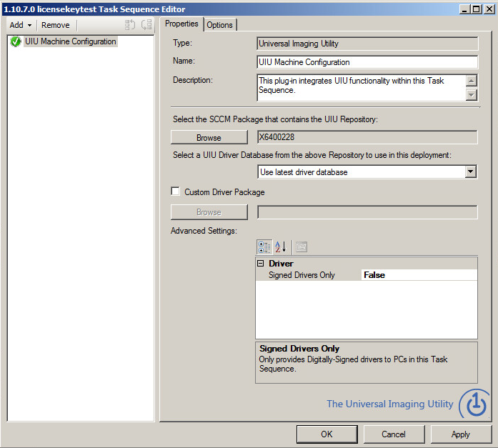Click the disabled custom driver Browse button
The image size is (498, 448).
click(x=209, y=212)
